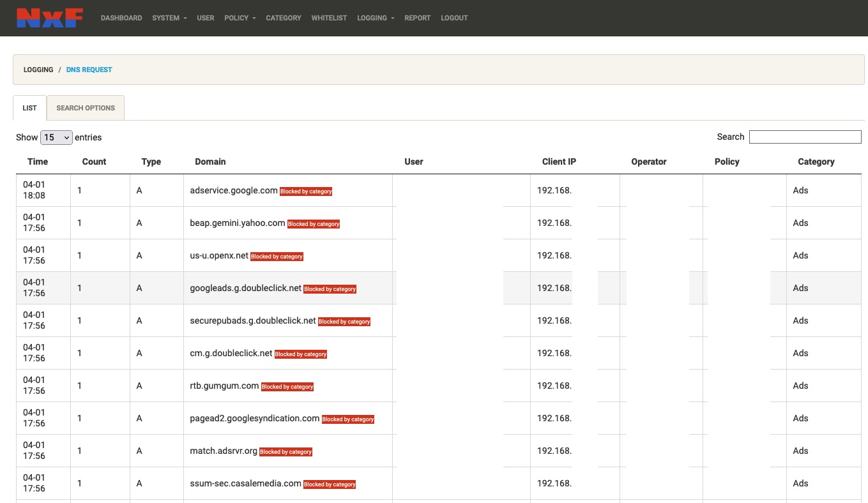Click the NxF logo in the navbar
The width and height of the screenshot is (868, 503).
pos(50,18)
